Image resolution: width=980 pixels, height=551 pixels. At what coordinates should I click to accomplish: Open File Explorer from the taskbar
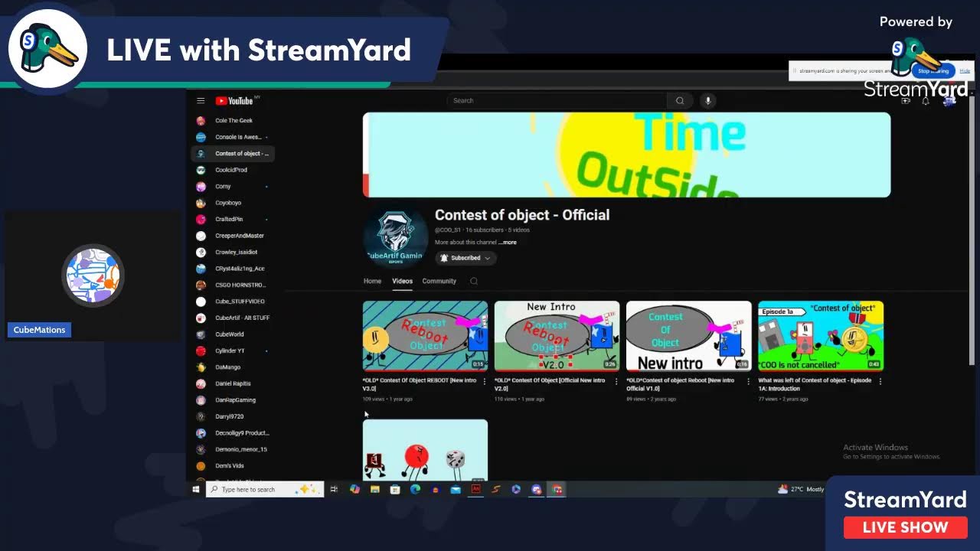(x=375, y=490)
